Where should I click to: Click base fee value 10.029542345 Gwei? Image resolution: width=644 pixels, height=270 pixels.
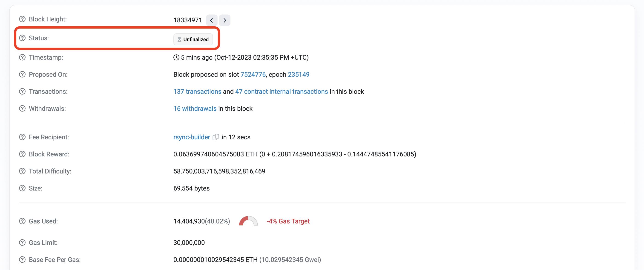pyautogui.click(x=290, y=259)
